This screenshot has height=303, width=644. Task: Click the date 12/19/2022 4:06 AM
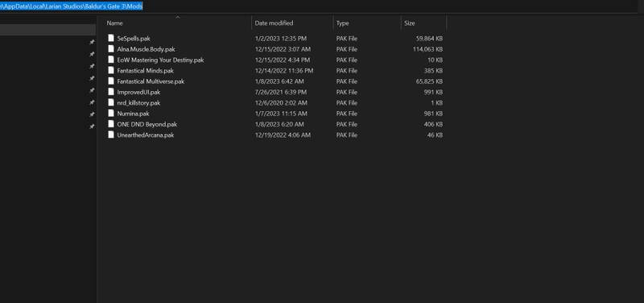283,135
